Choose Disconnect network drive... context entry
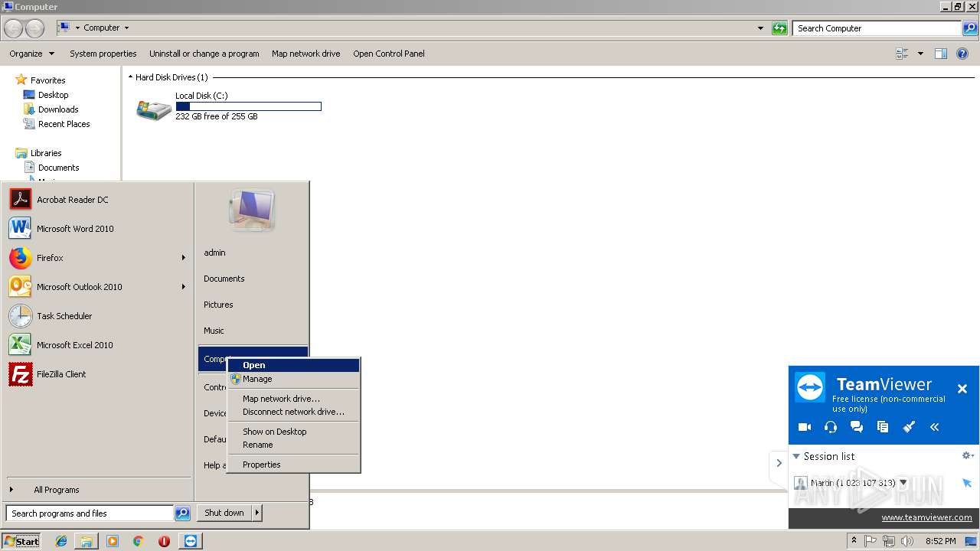The height and width of the screenshot is (551, 980). coord(294,412)
